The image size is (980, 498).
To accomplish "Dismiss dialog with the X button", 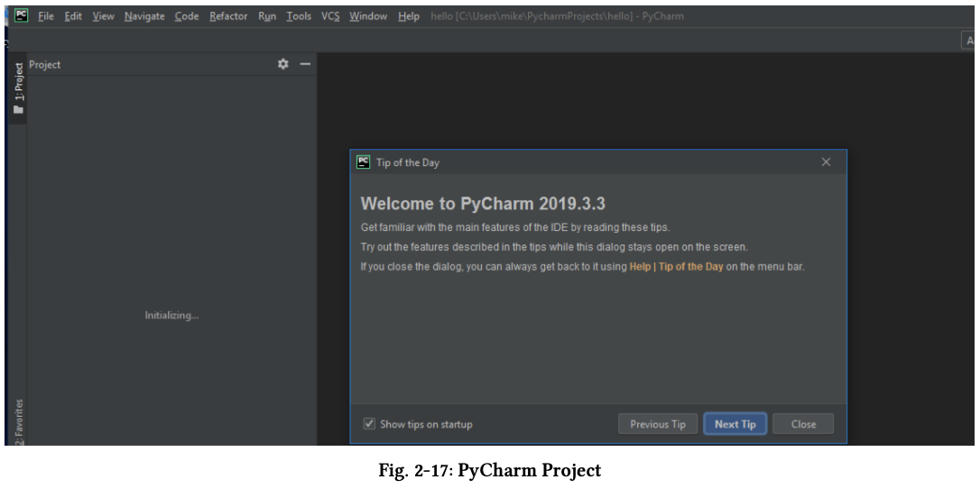I will (826, 162).
